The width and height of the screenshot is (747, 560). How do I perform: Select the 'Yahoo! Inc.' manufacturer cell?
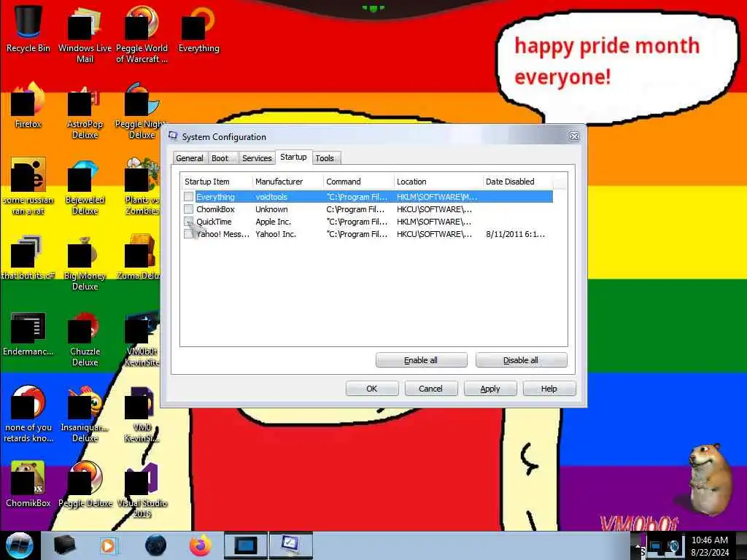click(x=276, y=234)
